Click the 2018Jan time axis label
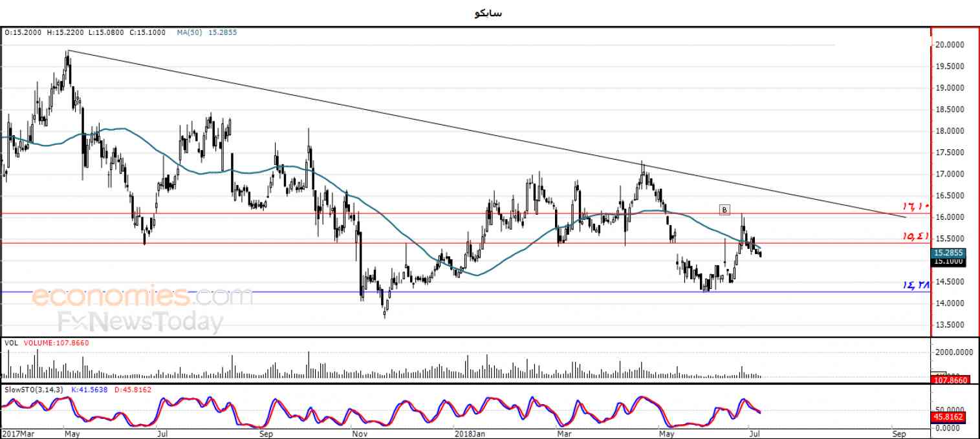 [470, 433]
